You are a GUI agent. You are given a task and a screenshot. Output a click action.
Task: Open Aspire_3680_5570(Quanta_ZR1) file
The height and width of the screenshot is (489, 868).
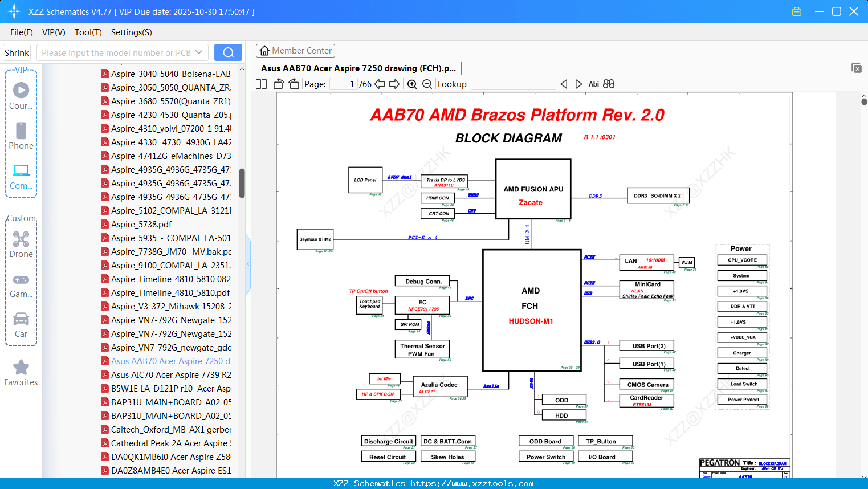coord(166,101)
